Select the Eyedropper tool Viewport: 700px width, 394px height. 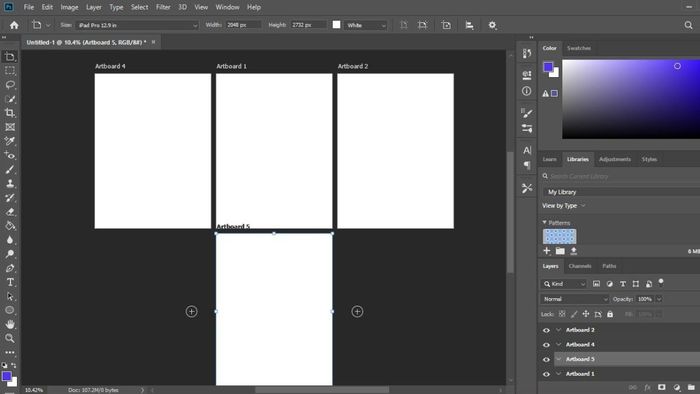click(10, 141)
